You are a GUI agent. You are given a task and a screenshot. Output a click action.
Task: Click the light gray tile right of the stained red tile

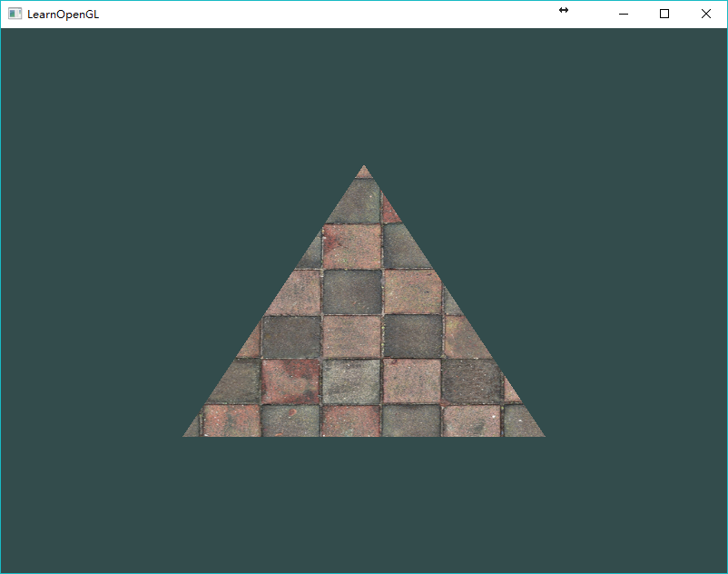tap(351, 381)
